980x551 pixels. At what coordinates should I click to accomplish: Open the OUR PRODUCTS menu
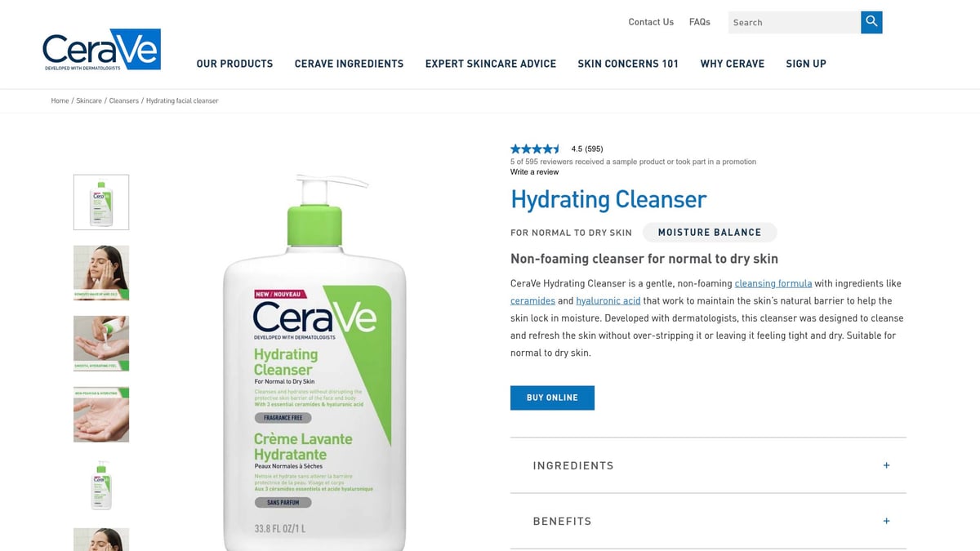click(x=234, y=64)
